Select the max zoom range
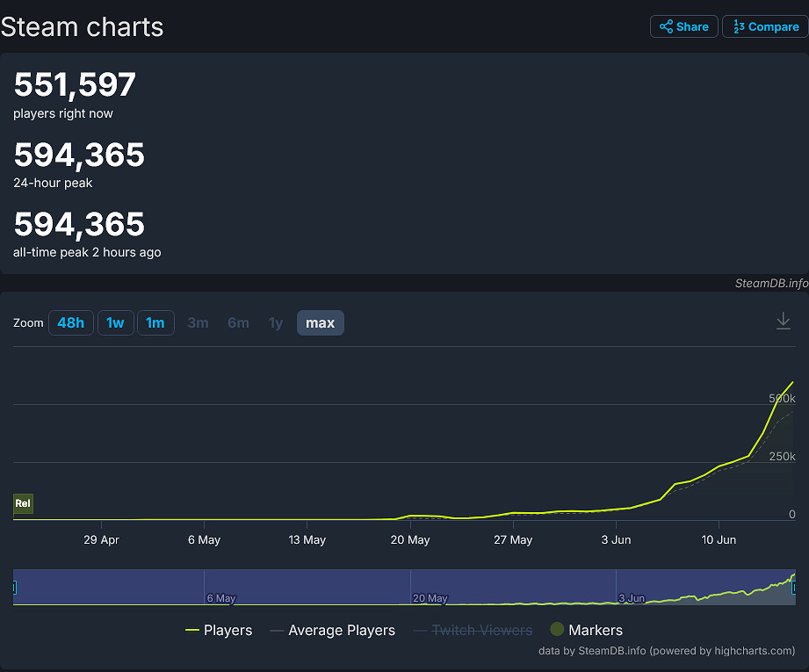The height and width of the screenshot is (672, 809). point(320,322)
